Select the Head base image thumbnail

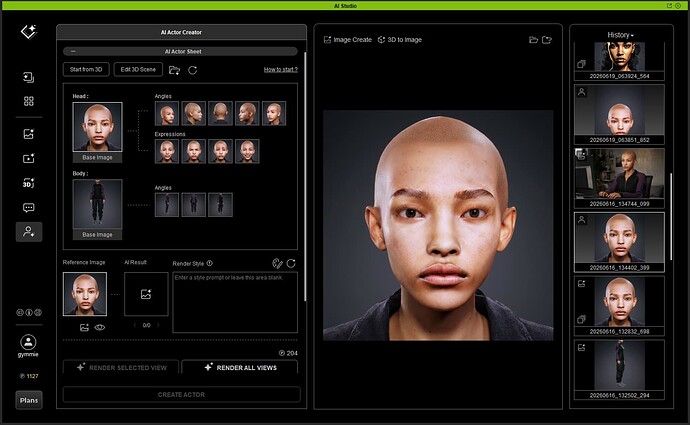(97, 127)
